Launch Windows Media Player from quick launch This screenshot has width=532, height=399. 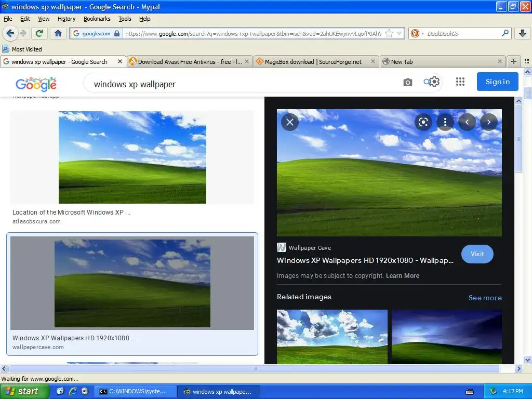[85, 391]
